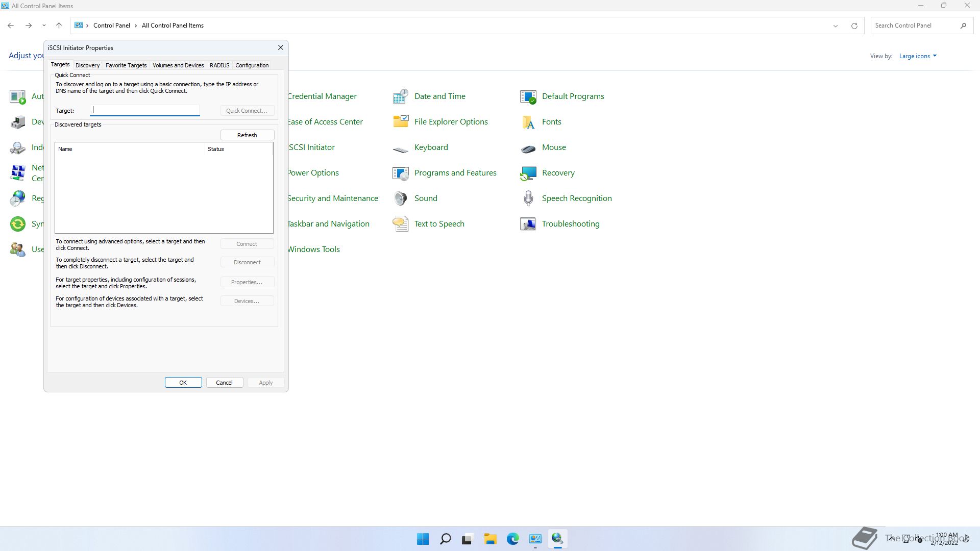This screenshot has height=551, width=980.
Task: Click the Keyboard icon
Action: [x=401, y=148]
